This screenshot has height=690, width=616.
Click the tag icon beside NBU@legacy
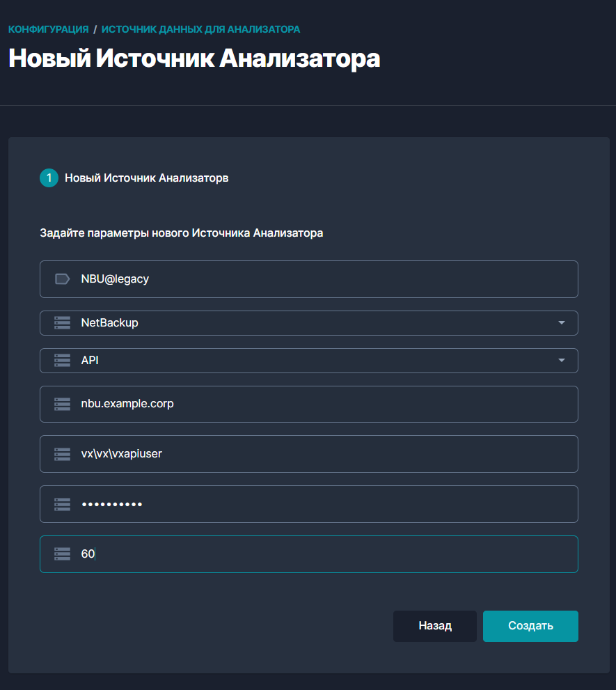(63, 279)
